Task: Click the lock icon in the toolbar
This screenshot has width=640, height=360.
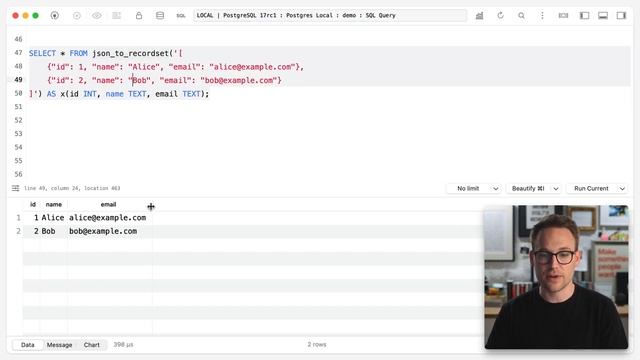Action: pos(139,16)
